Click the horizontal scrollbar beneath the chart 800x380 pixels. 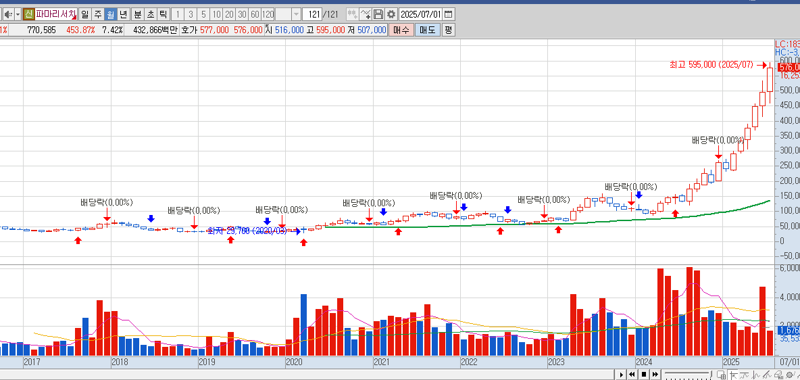pyautogui.click(x=306, y=375)
